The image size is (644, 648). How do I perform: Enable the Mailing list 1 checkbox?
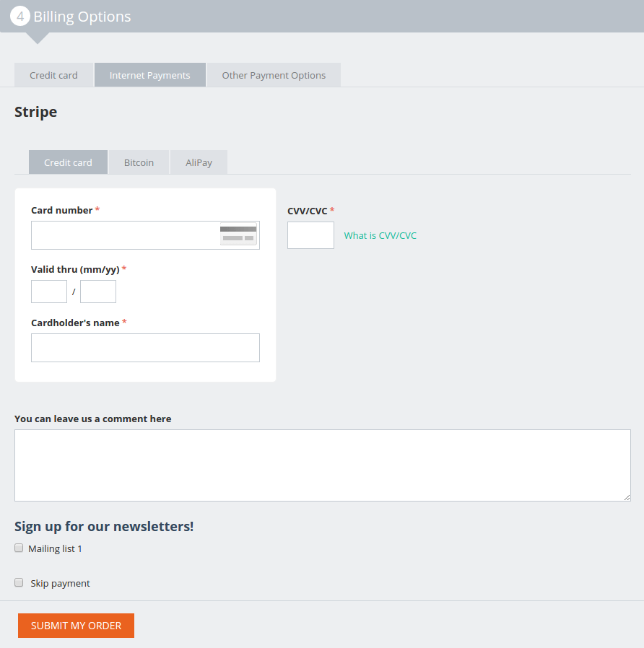(19, 548)
